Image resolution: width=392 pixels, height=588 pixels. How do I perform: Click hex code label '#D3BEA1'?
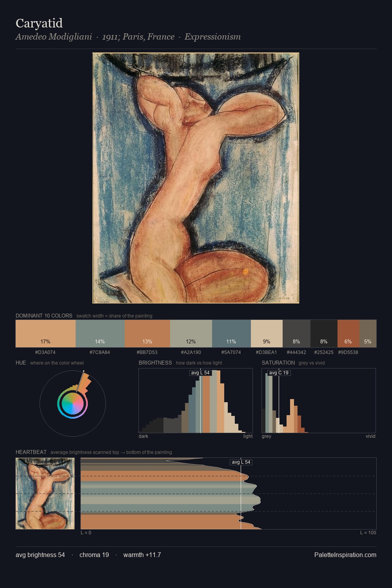tap(267, 352)
